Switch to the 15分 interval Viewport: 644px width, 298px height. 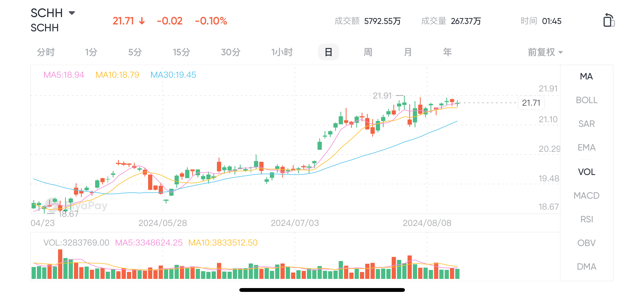tap(181, 52)
